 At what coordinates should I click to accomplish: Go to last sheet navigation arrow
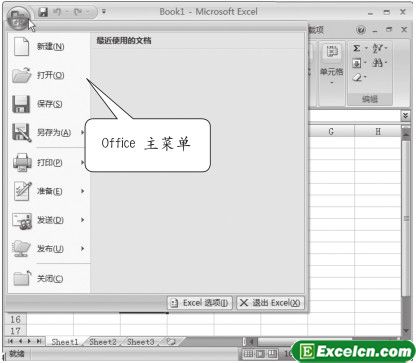coord(39,341)
